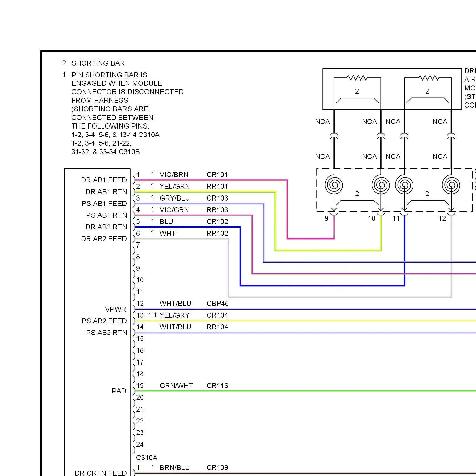The width and height of the screenshot is (476, 476).
Task: Click the 'VIO/BRN' wire color label
Action: click(174, 175)
